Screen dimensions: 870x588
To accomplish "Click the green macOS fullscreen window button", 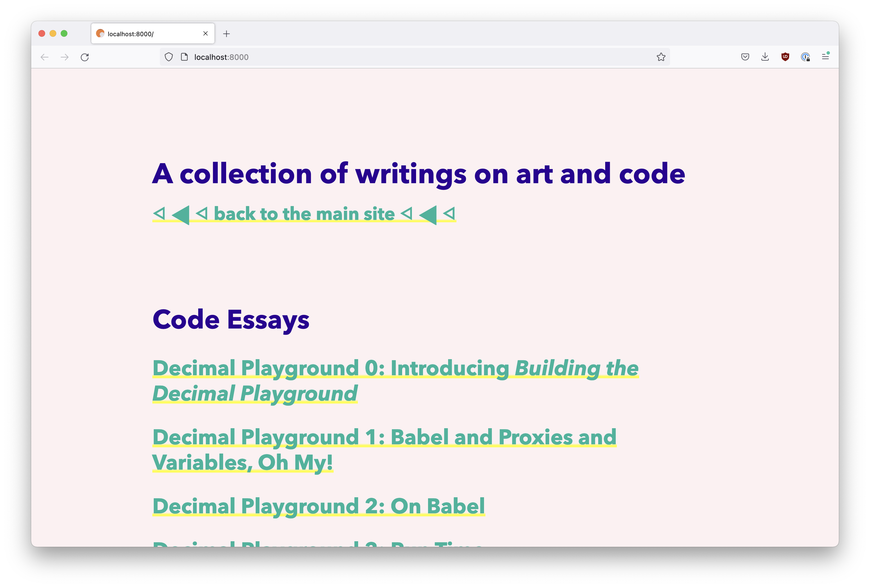I will click(64, 34).
